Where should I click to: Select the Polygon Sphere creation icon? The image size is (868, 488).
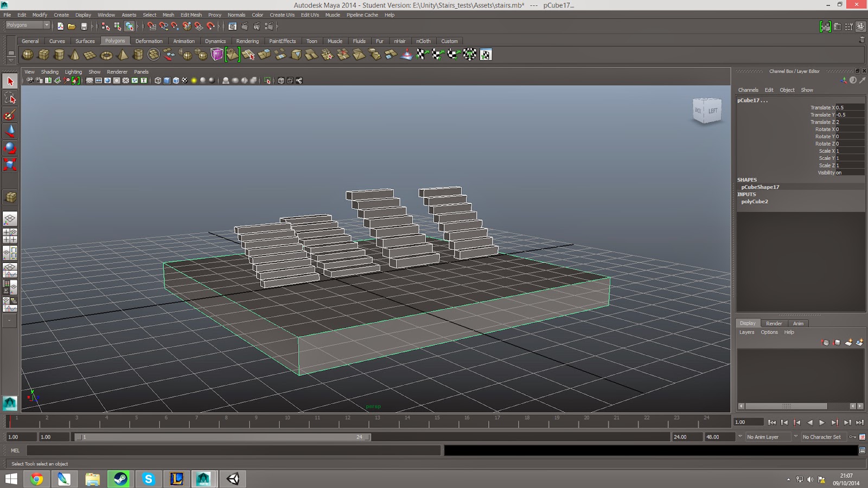27,54
